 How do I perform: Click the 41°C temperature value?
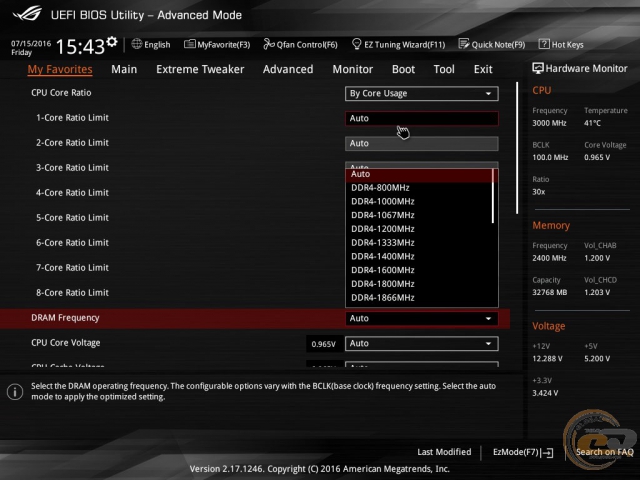point(592,123)
